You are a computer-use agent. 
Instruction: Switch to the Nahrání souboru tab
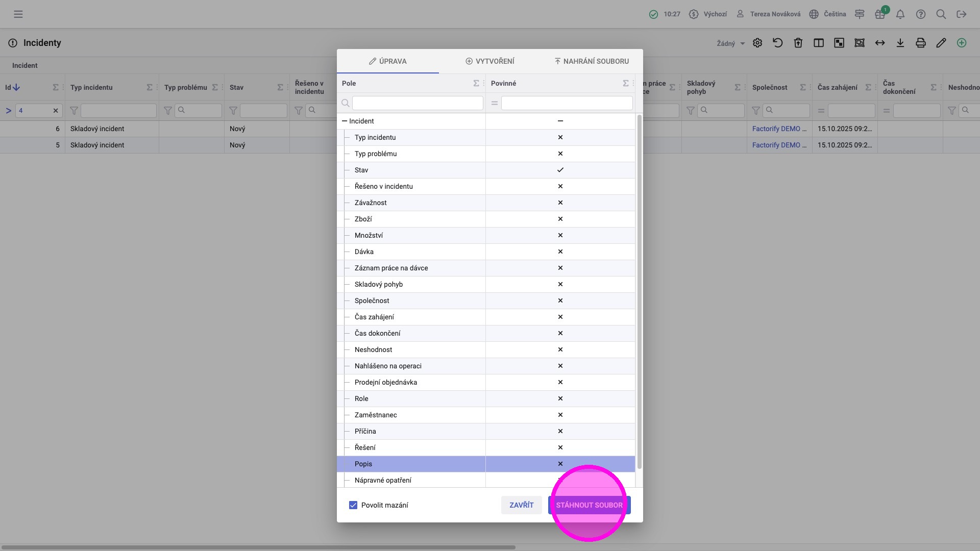[592, 61]
